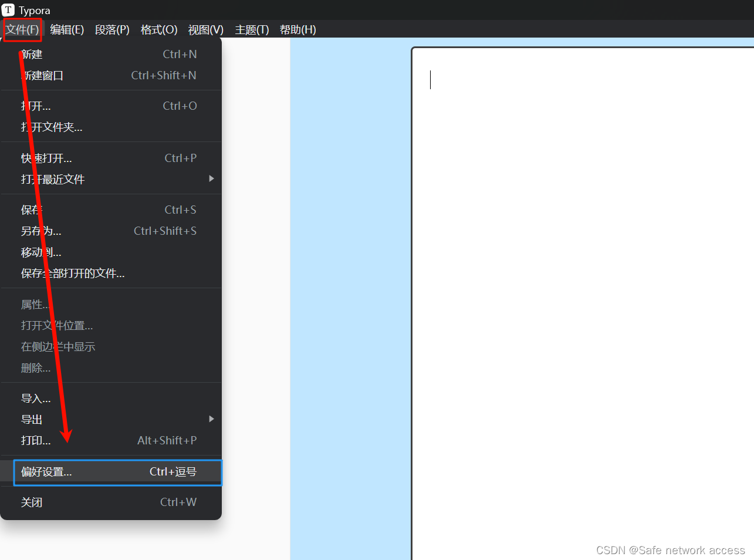Viewport: 754px width, 560px height.
Task: Select 在侧边栏中显示 entry
Action: coord(111,347)
